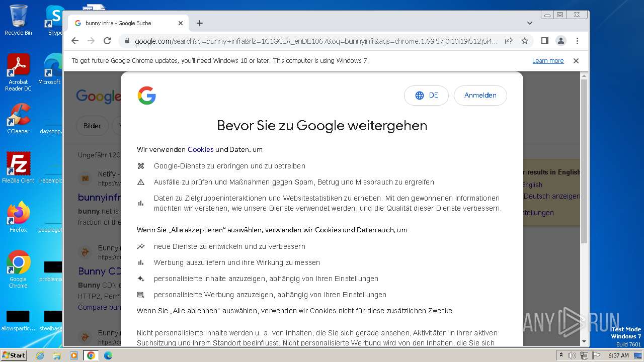Open the Recycle Bin desktop icon
This screenshot has width=644, height=362.
point(18,20)
